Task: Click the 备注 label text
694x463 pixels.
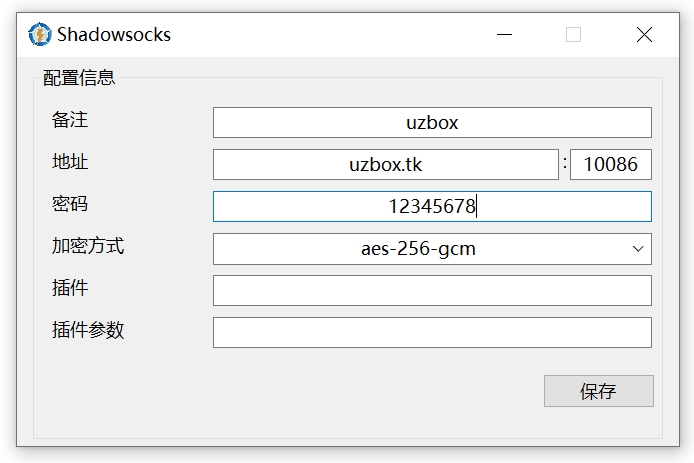Action: (x=70, y=120)
